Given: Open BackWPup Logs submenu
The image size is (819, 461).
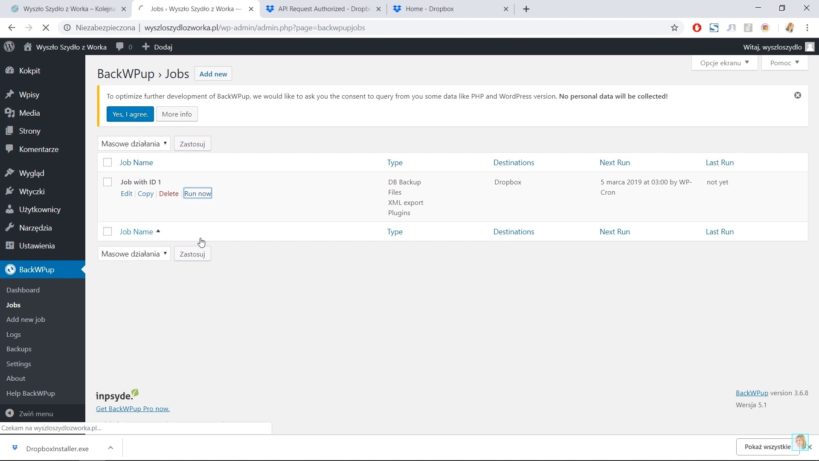Looking at the screenshot, I should coord(14,334).
